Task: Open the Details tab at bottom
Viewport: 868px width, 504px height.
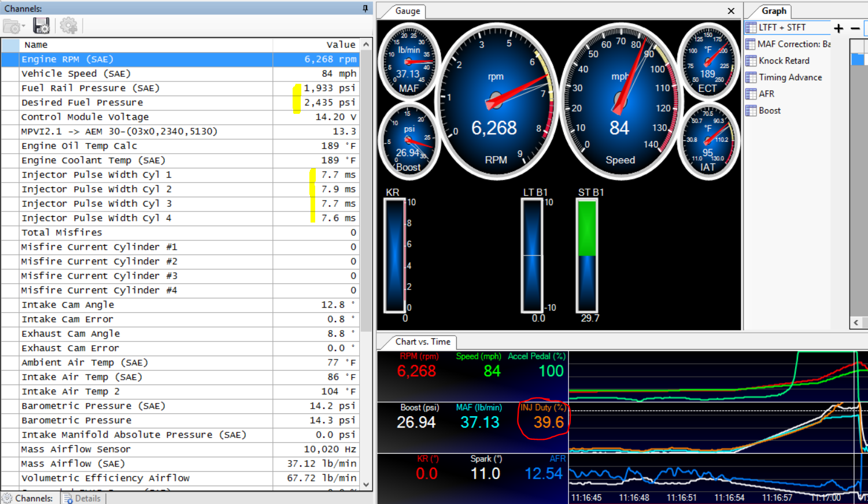Action: click(x=82, y=498)
